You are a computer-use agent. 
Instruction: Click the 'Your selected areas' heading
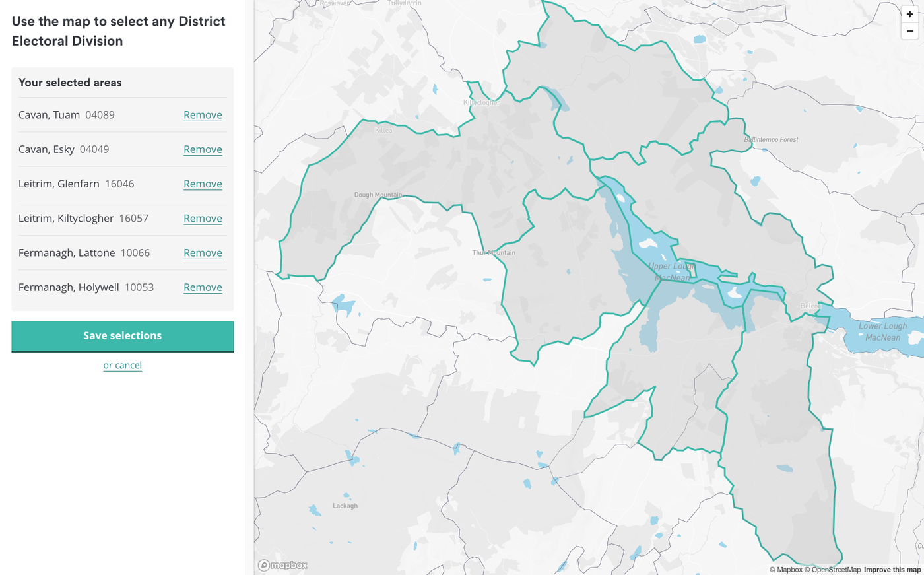[70, 83]
